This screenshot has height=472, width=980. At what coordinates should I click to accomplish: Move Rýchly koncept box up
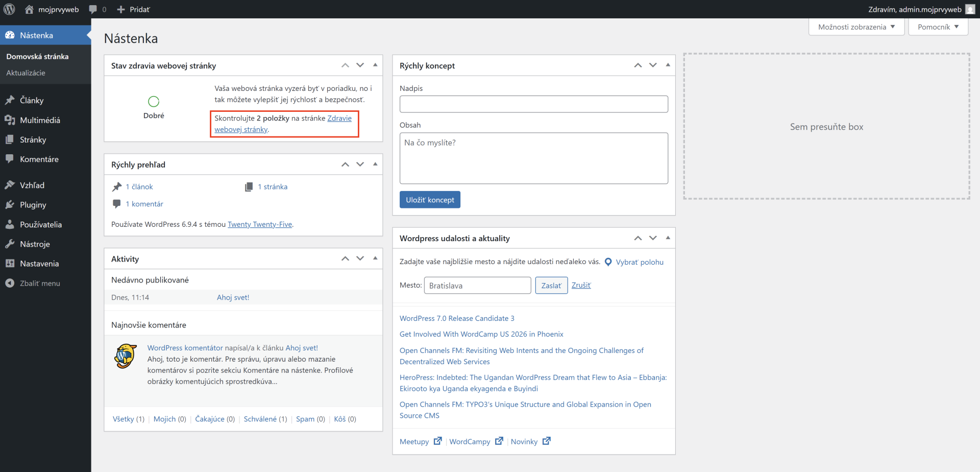(638, 65)
